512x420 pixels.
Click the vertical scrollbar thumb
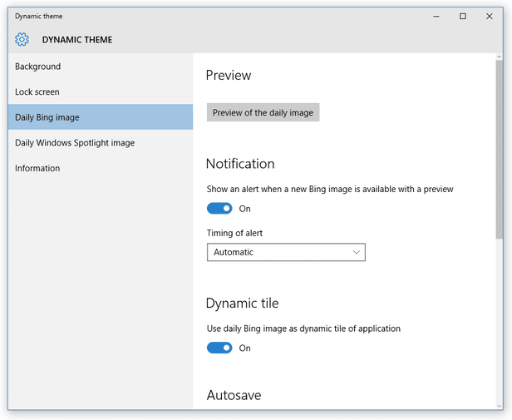click(499, 150)
